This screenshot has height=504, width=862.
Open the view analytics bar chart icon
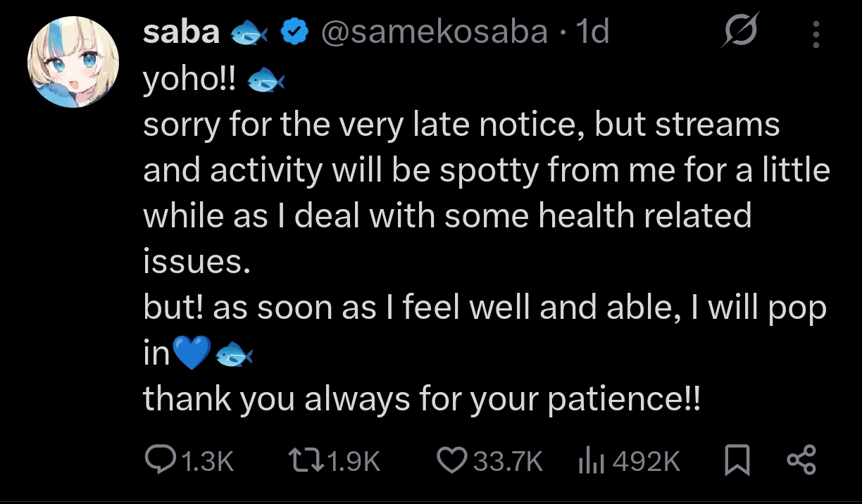click(x=589, y=461)
